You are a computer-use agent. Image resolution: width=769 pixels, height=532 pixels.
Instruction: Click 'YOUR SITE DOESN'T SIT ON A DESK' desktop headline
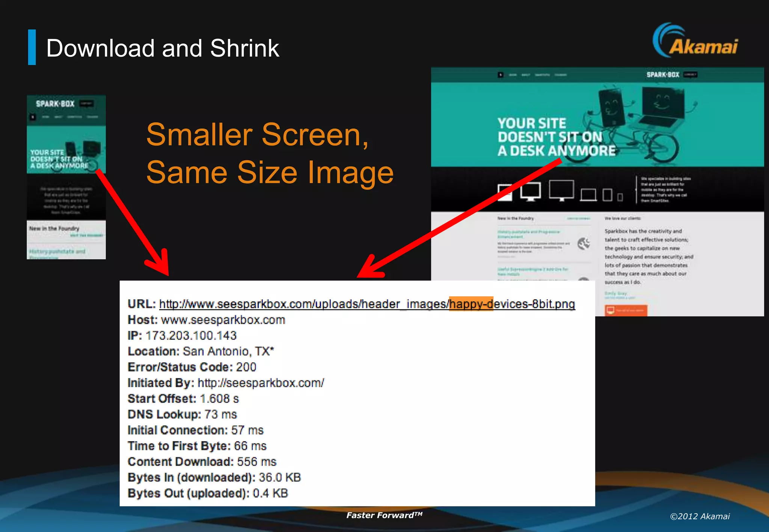[x=556, y=137]
